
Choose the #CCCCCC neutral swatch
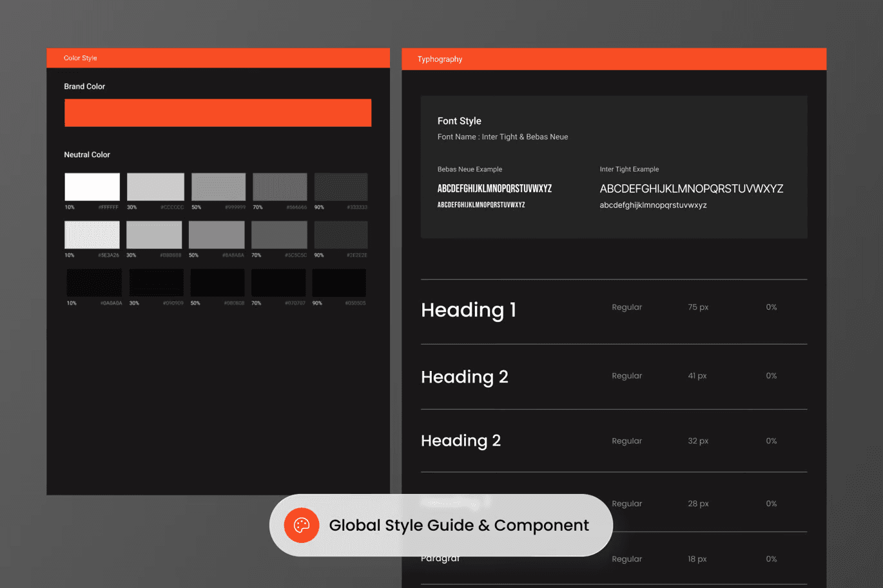coord(155,187)
